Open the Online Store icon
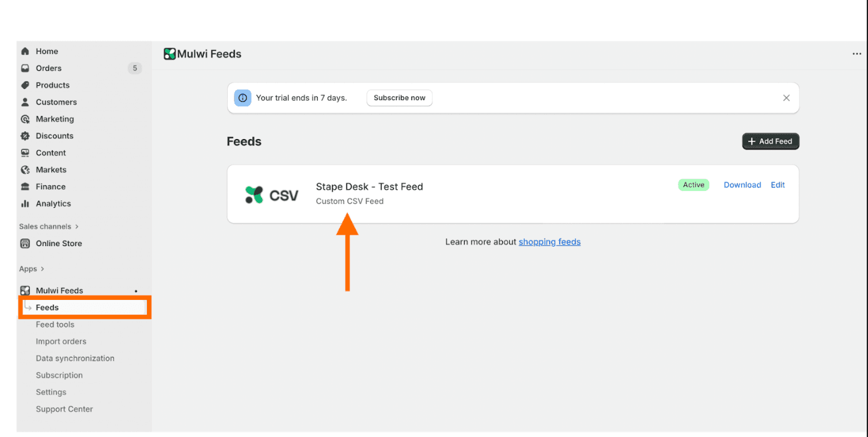The width and height of the screenshot is (868, 437). click(x=25, y=243)
